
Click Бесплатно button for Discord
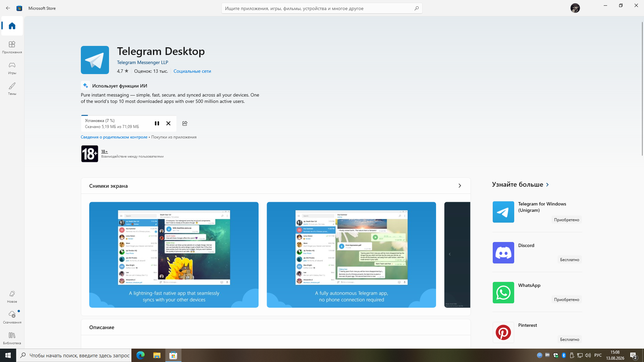570,260
